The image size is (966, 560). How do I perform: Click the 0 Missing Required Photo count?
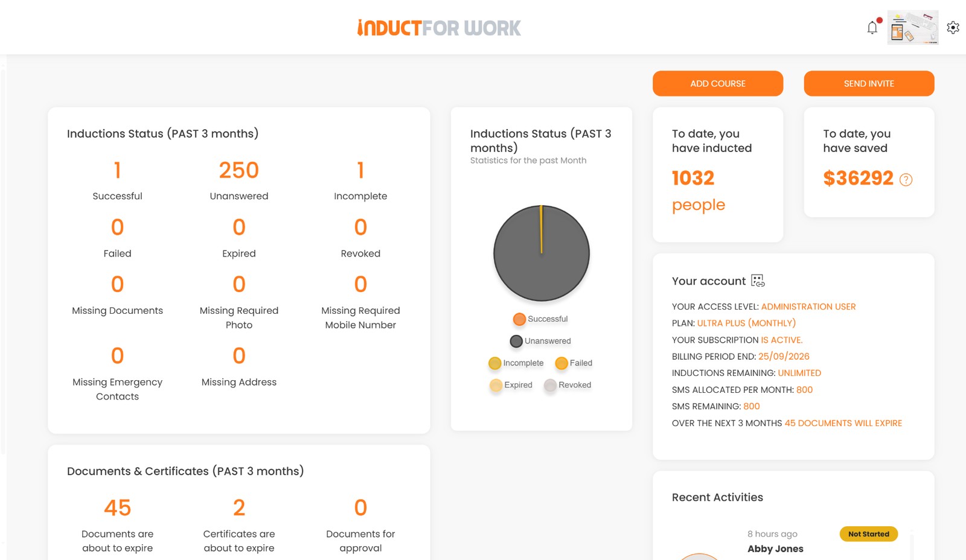click(239, 284)
